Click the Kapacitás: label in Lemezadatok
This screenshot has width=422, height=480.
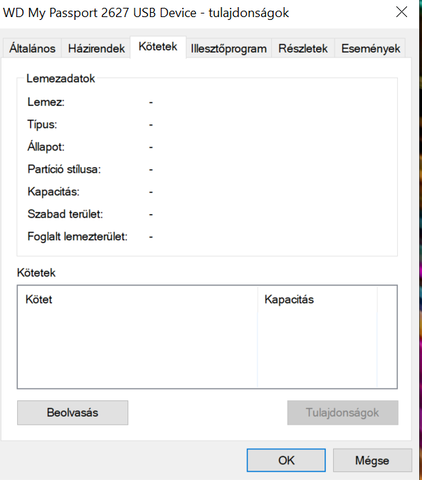pyautogui.click(x=53, y=192)
